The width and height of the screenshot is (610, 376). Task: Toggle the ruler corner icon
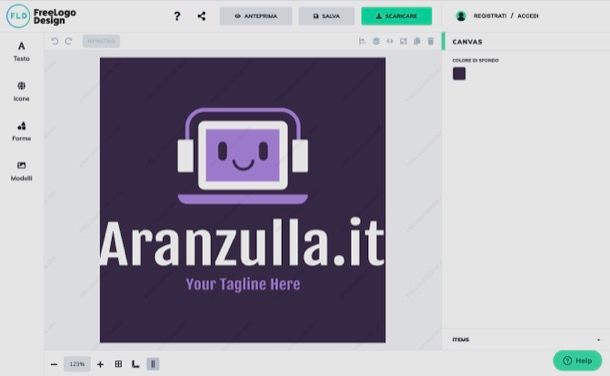pos(135,364)
